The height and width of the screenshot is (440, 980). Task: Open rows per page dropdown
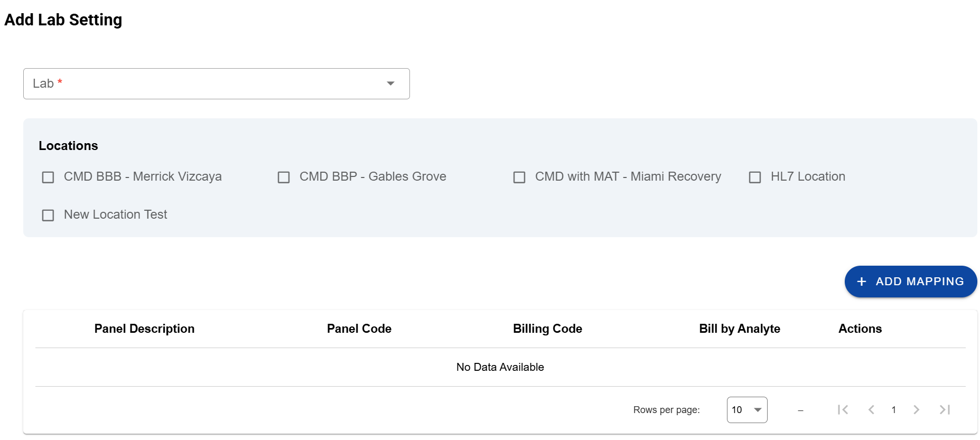746,410
